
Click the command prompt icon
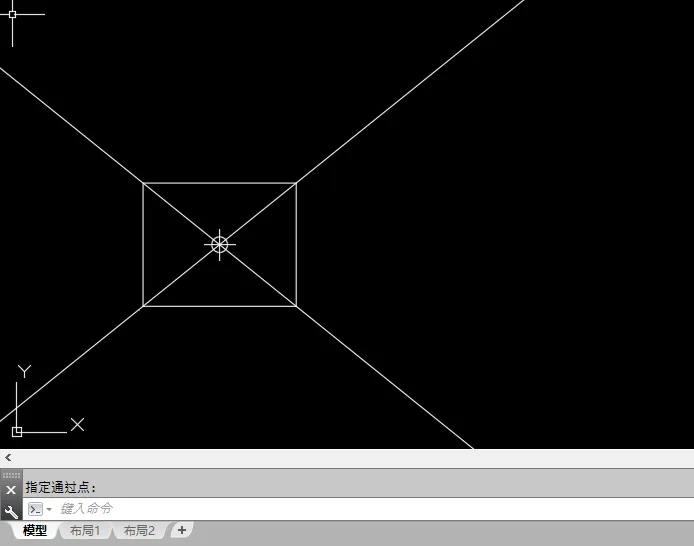pyautogui.click(x=35, y=509)
